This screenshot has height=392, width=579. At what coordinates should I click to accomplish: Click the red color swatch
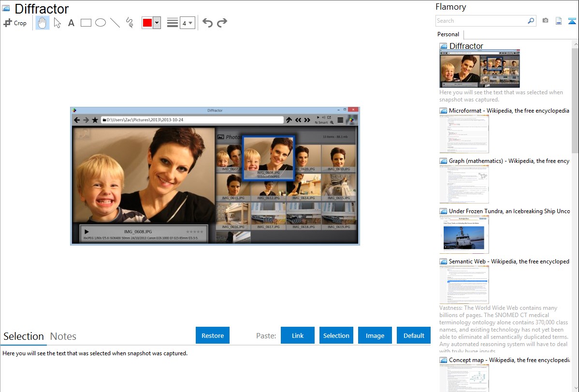(147, 23)
